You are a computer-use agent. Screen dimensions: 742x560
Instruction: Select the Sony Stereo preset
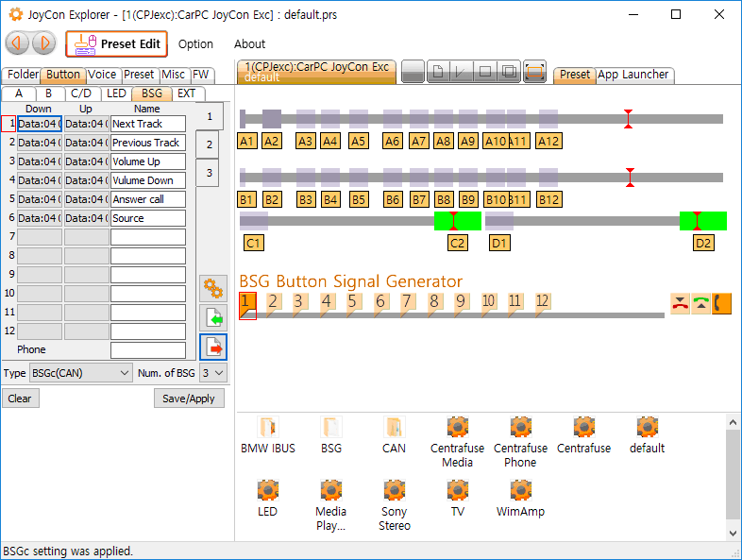pyautogui.click(x=395, y=505)
